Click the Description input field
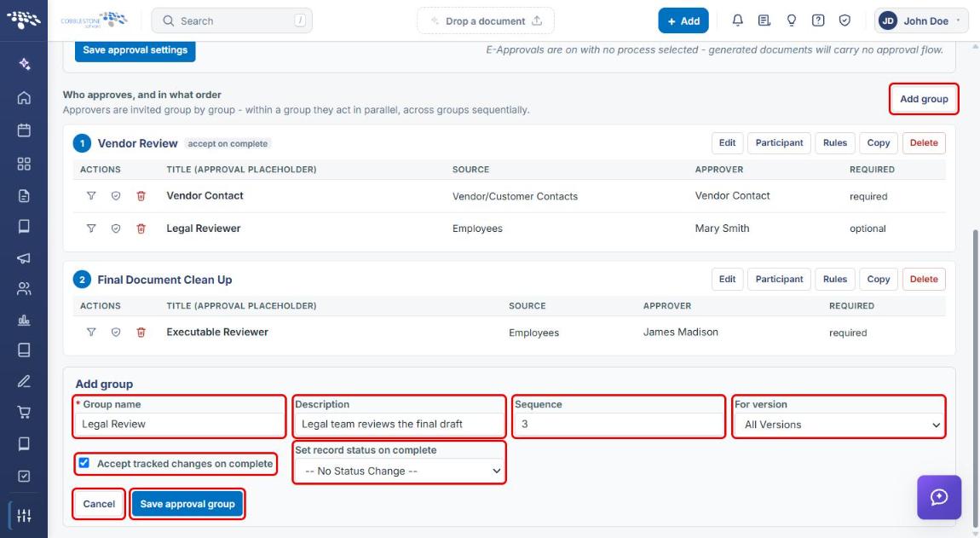Image resolution: width=980 pixels, height=538 pixels. pyautogui.click(x=400, y=424)
